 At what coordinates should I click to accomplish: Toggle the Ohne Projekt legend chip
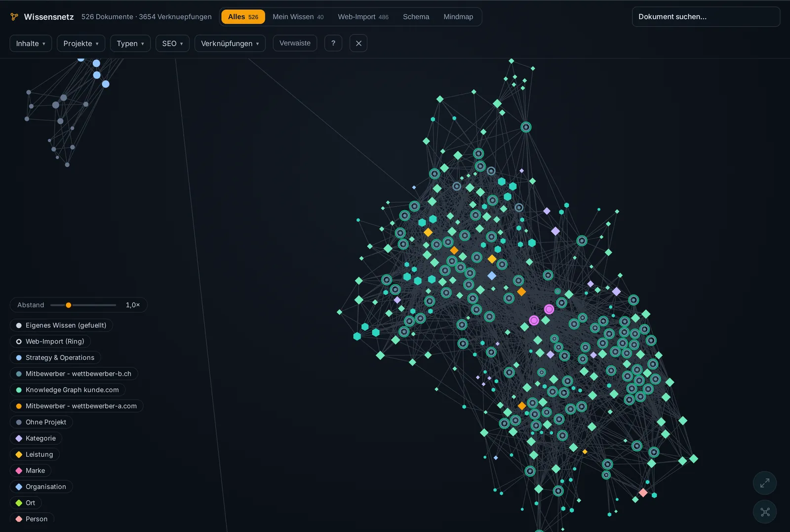41,422
